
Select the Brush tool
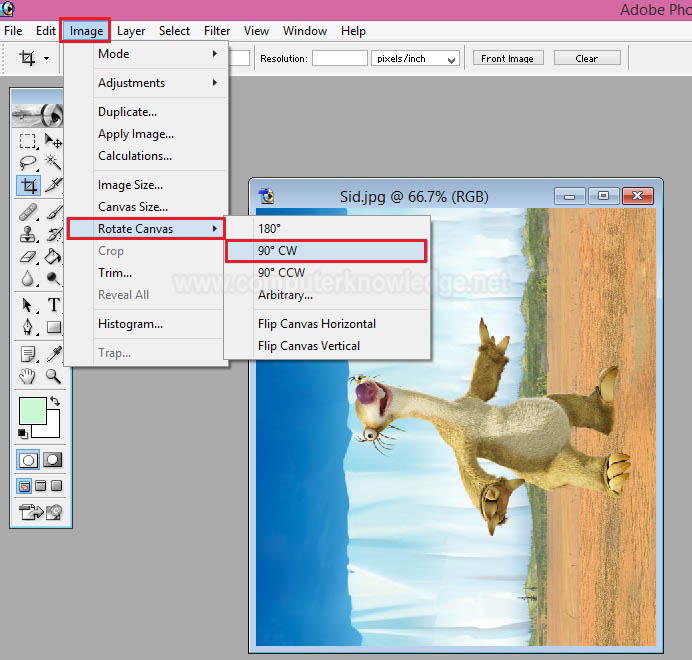click(x=53, y=212)
